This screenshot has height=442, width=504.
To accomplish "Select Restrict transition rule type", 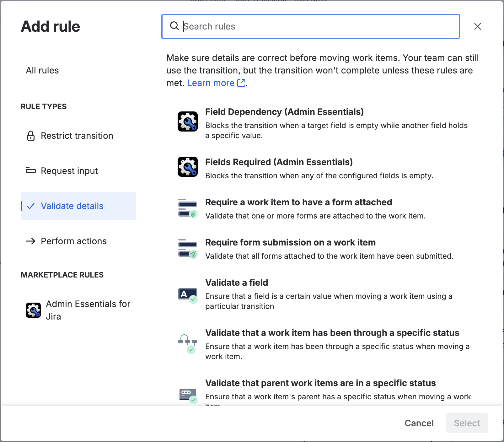I will pos(78,136).
